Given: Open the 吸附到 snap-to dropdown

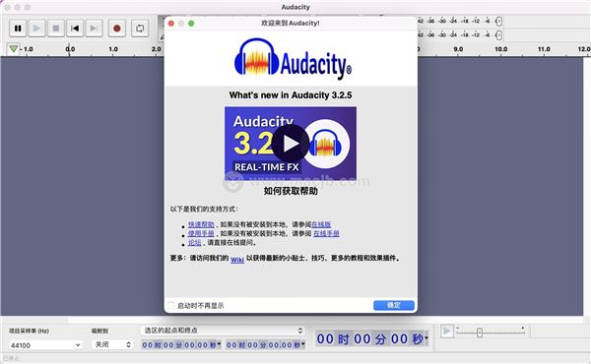Looking at the screenshot, I should 112,344.
